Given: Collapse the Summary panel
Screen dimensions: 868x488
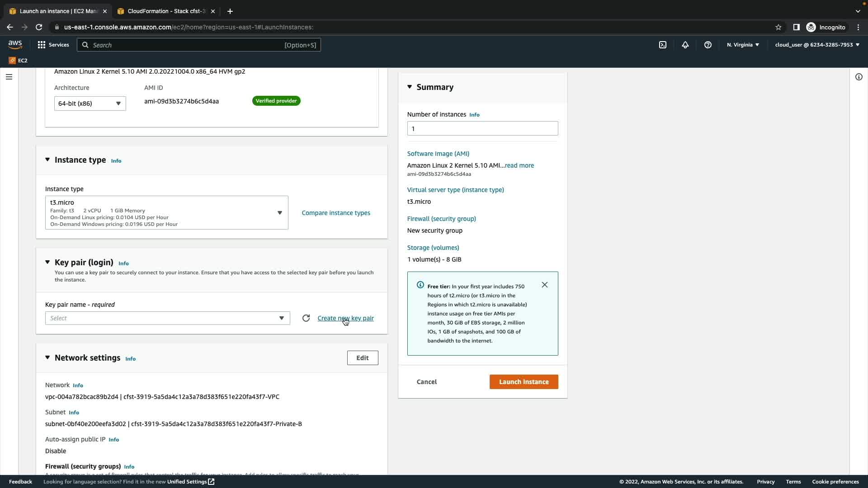Looking at the screenshot, I should coord(410,87).
